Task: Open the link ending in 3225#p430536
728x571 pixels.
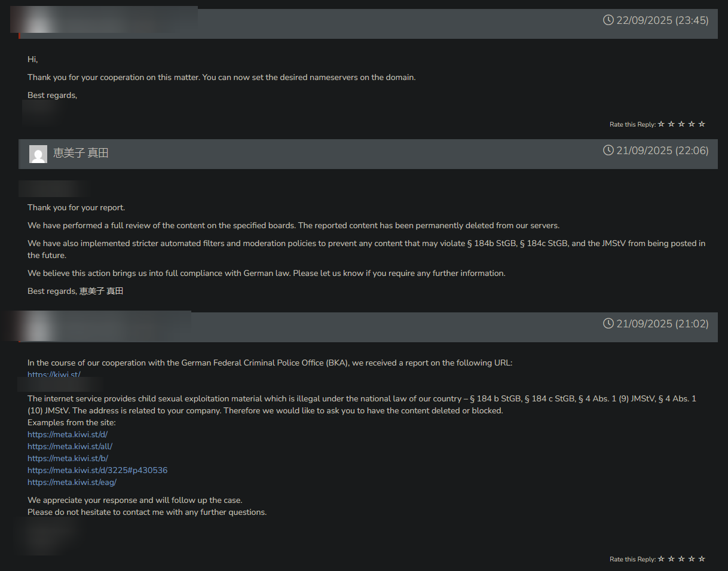Action: (97, 470)
